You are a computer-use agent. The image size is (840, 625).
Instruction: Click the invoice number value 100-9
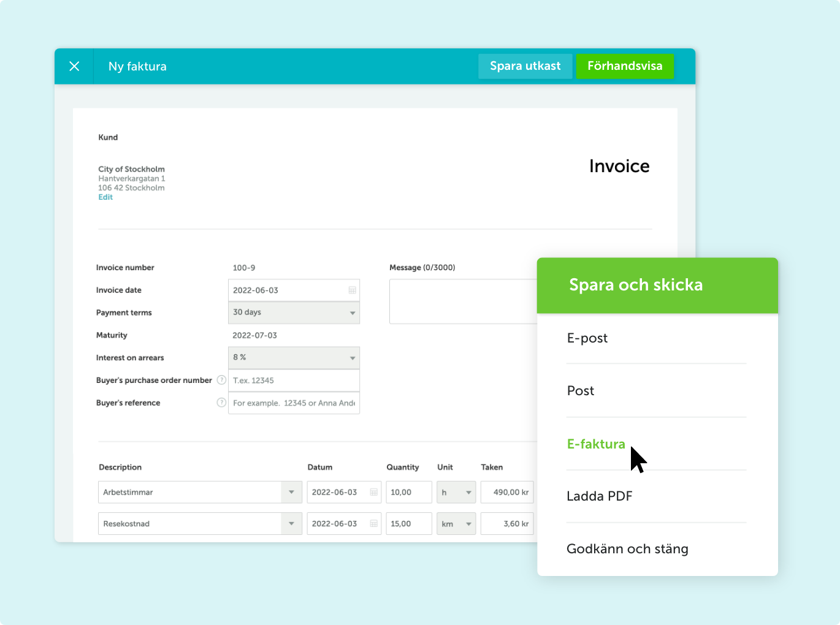pos(244,268)
